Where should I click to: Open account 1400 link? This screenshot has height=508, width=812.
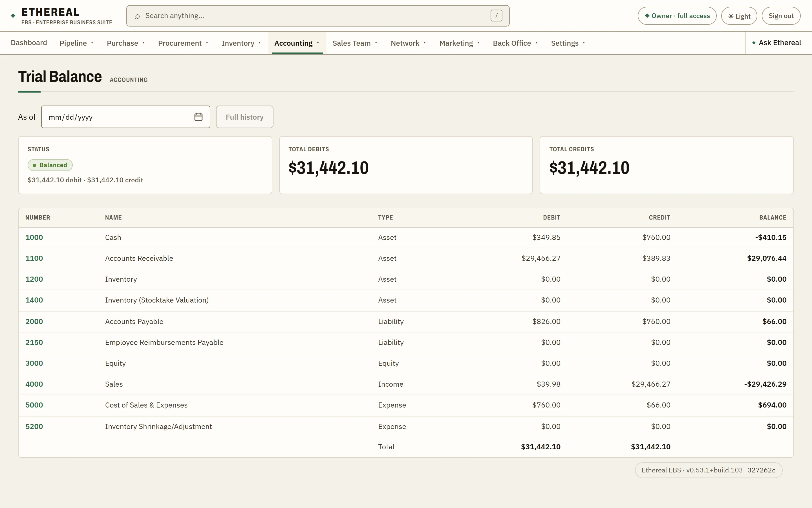[34, 300]
